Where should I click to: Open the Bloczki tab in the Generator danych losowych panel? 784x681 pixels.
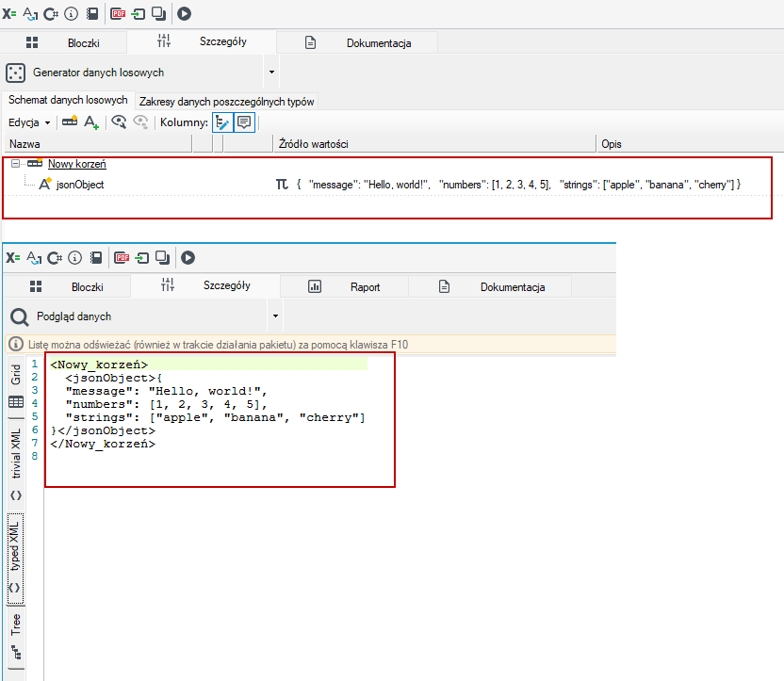[63, 43]
